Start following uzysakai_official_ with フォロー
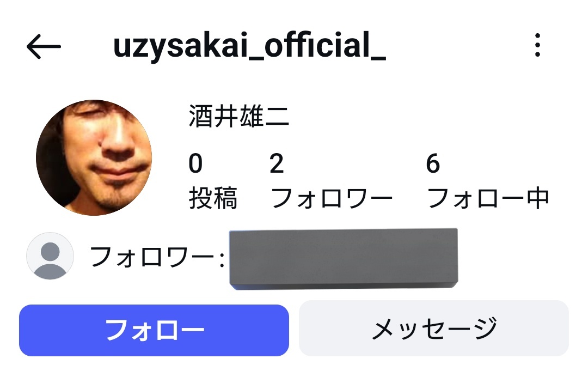This screenshot has height=377, width=588. point(154,331)
